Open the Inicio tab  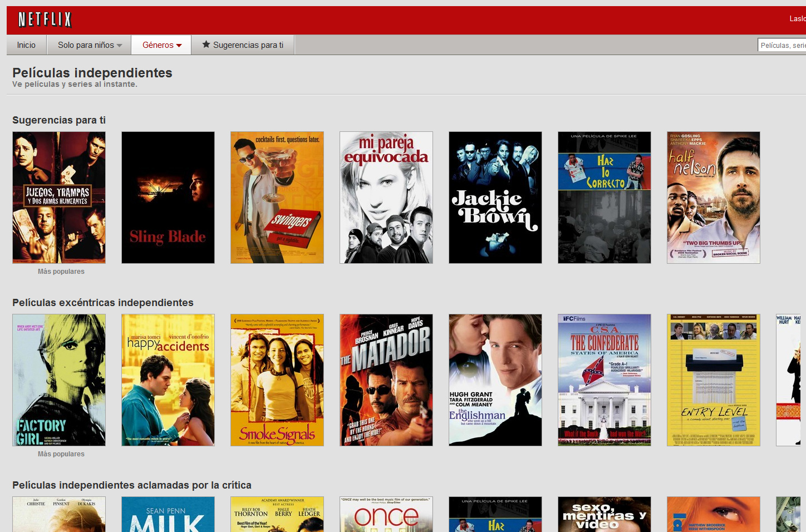[x=26, y=45]
